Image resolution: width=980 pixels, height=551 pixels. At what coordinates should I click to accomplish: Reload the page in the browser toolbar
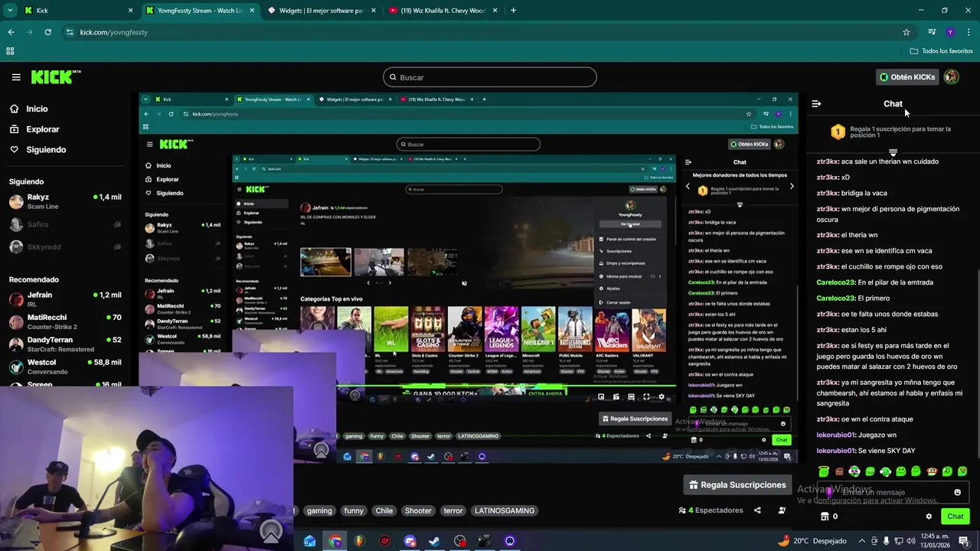[47, 32]
